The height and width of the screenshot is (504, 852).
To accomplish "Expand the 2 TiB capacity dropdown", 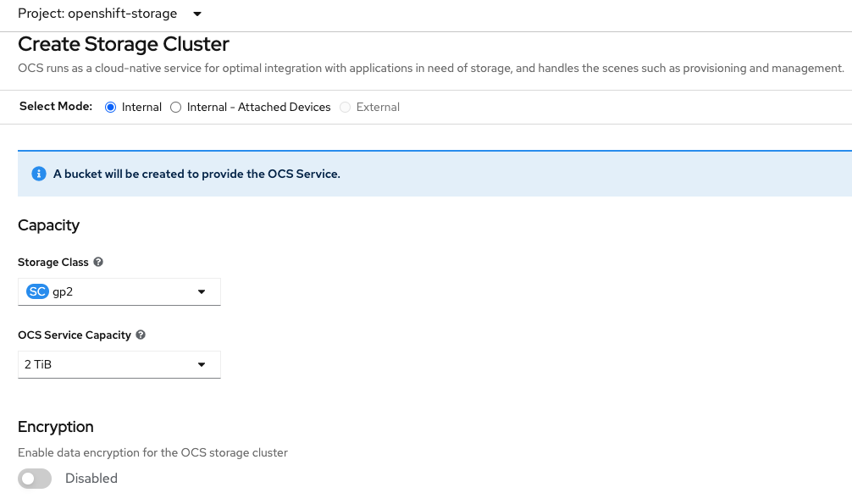I will 119,365.
